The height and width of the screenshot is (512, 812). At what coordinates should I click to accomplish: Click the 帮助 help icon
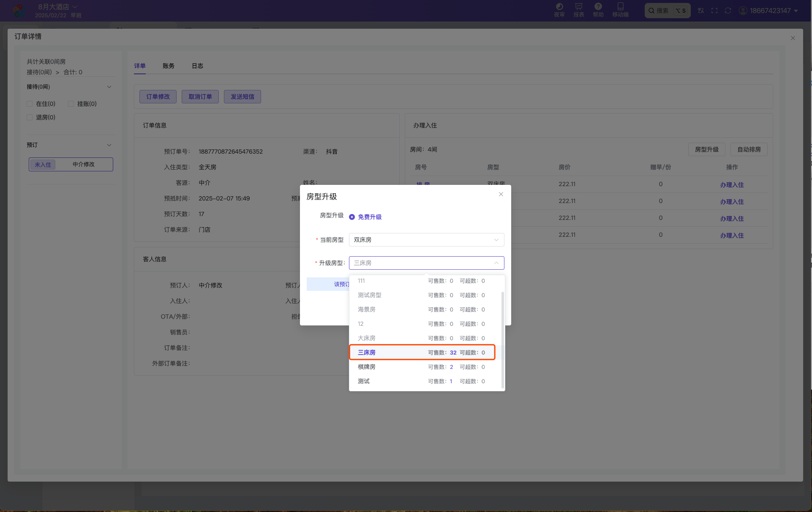click(598, 10)
